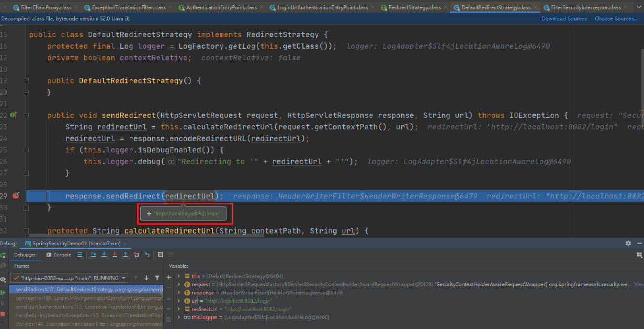
Task: Click the Step Over icon
Action: (x=93, y=255)
